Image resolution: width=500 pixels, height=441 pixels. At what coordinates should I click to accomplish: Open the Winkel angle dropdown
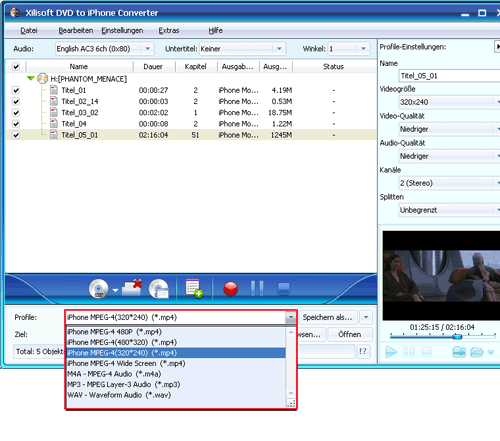363,49
